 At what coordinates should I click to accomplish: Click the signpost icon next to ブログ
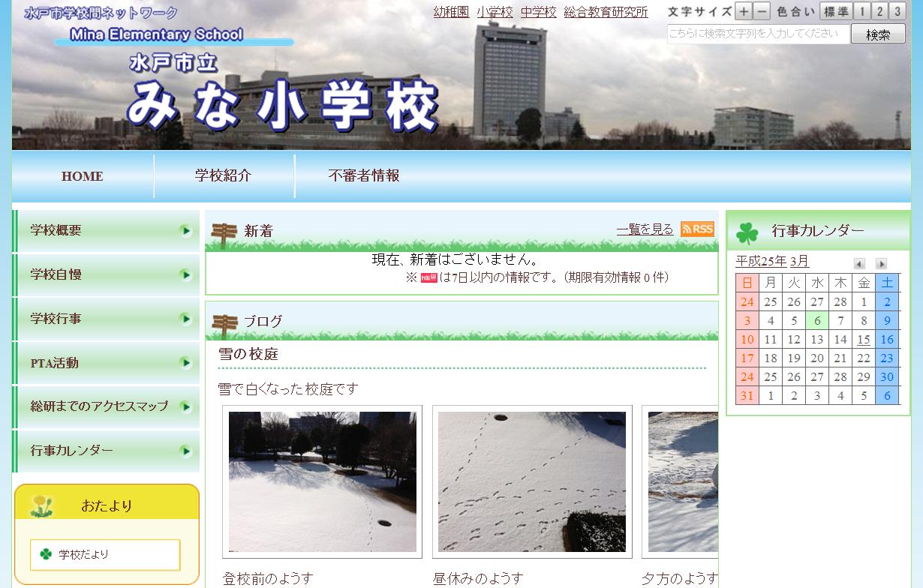(x=224, y=325)
